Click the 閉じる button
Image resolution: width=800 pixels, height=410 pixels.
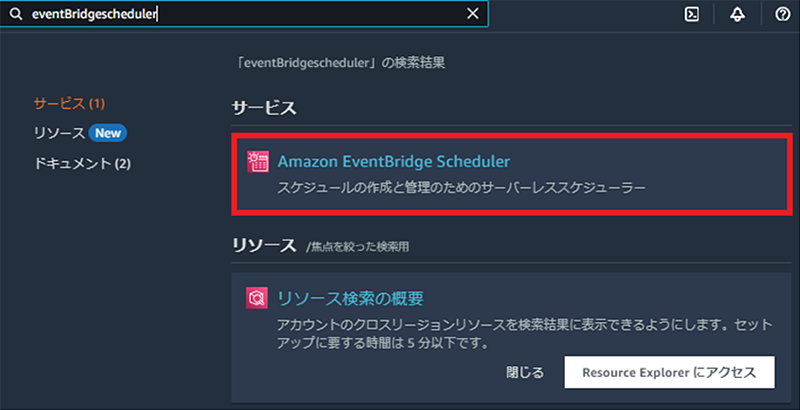524,373
